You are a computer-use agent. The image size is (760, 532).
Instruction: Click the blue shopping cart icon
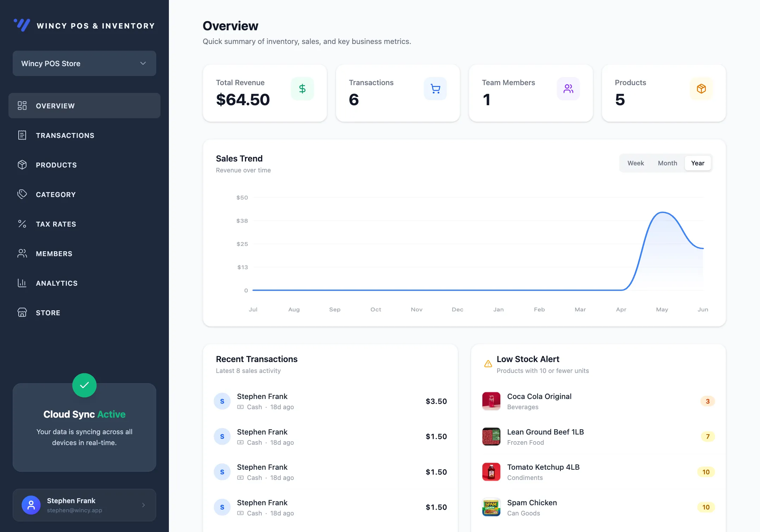coord(435,89)
